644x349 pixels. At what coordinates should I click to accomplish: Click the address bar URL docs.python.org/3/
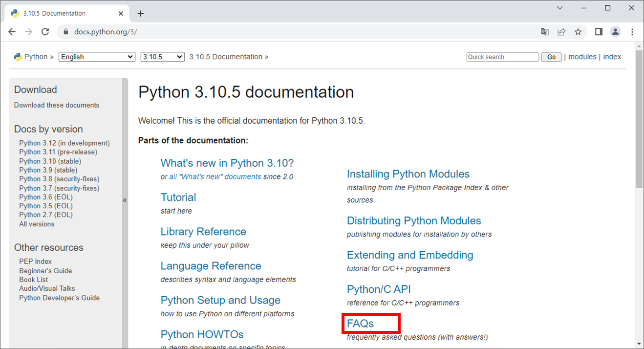[106, 32]
